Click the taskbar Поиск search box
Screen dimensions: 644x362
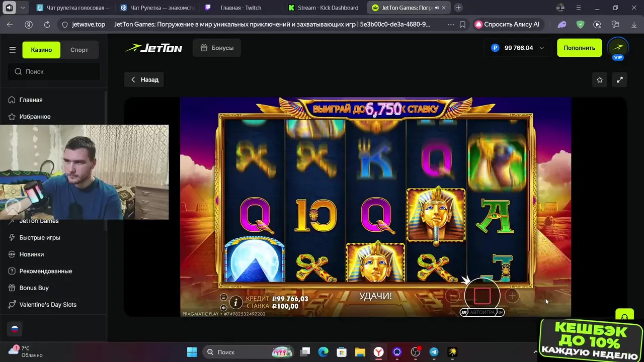tap(249, 352)
